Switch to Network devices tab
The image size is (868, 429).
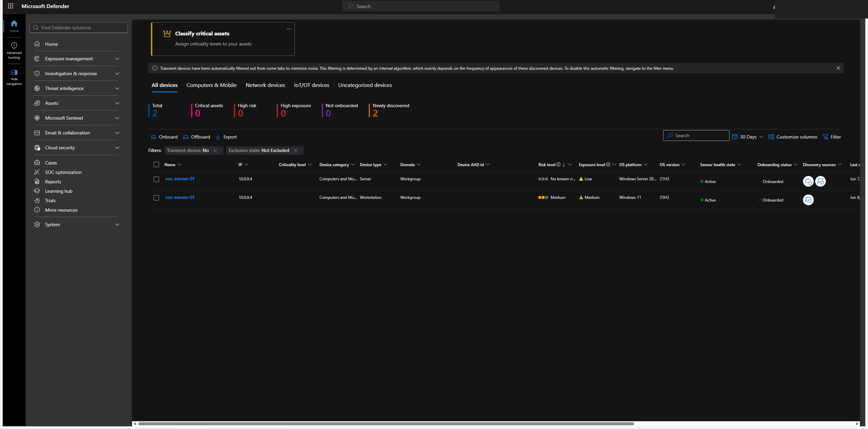[265, 85]
